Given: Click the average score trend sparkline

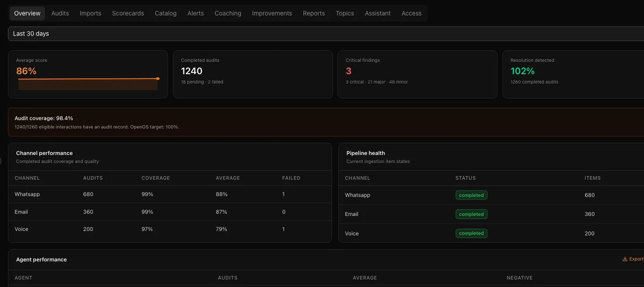Looking at the screenshot, I should 88,84.
